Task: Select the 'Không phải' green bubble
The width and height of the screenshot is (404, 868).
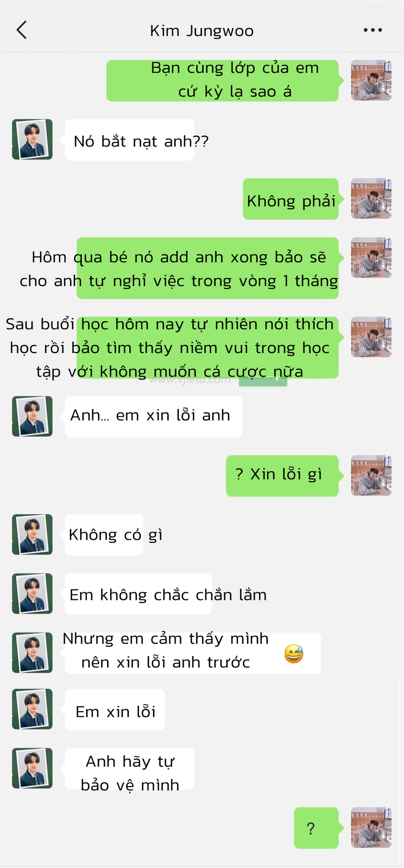Action: 291,199
